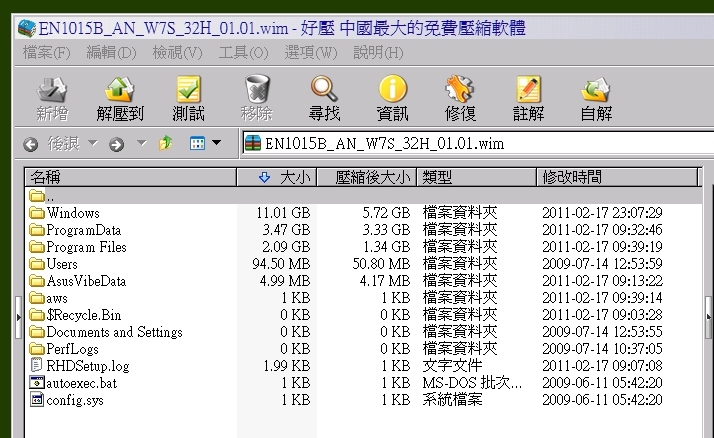Click the 解壓到 (Extract to) toolbar icon
Viewport: 714px width, 438px height.
[x=120, y=89]
